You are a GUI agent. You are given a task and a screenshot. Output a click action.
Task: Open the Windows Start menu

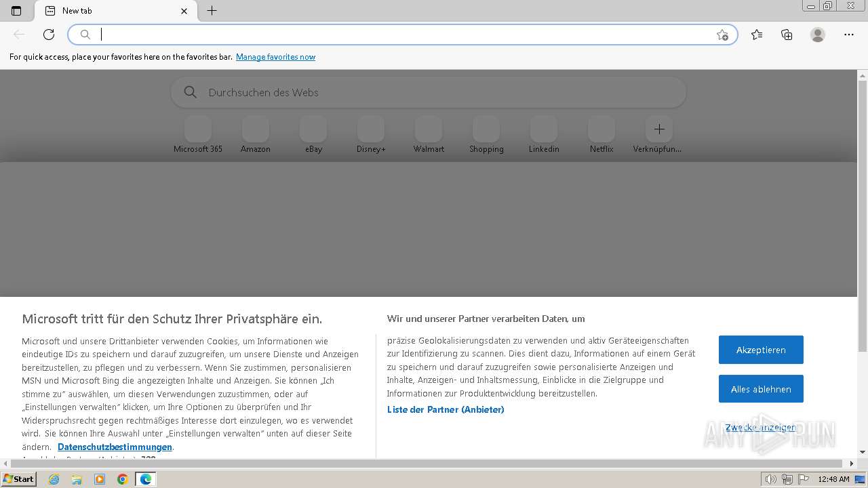click(19, 479)
